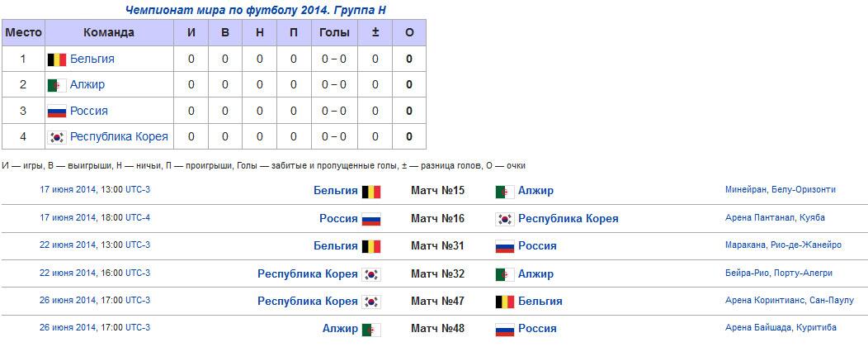Image resolution: width=868 pixels, height=347 pixels.
Task: Click Belgium flag in Матч №47 row
Action: 504,302
